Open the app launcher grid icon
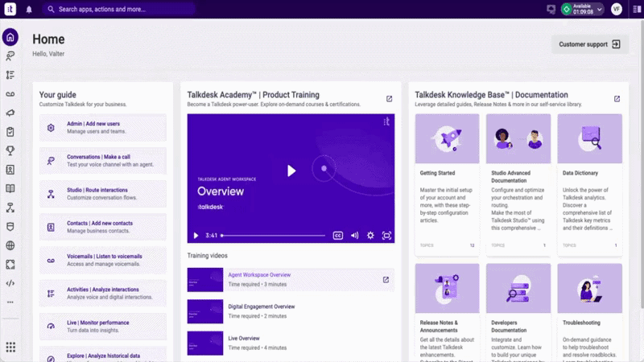 [x=10, y=348]
